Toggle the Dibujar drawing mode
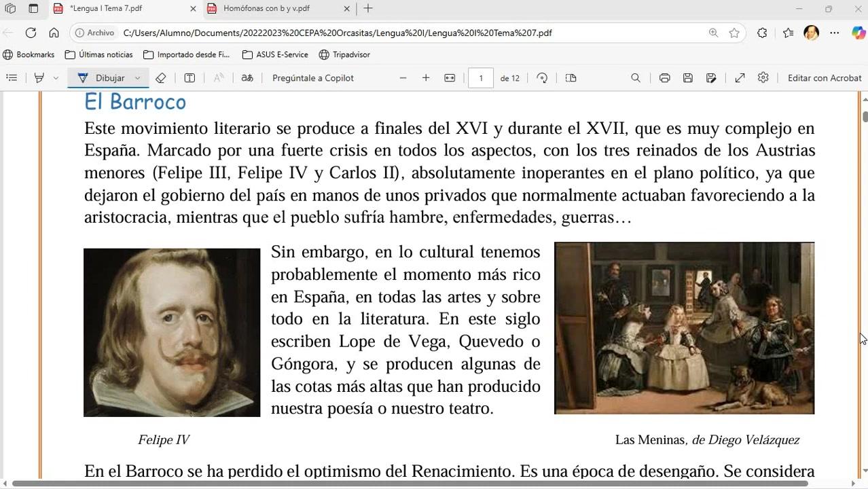The image size is (868, 489). pyautogui.click(x=101, y=78)
